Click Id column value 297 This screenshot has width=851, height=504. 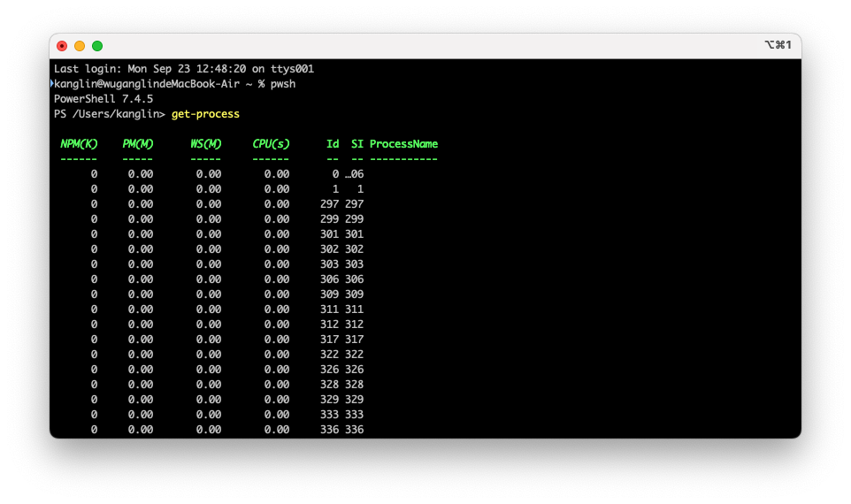[x=329, y=204]
